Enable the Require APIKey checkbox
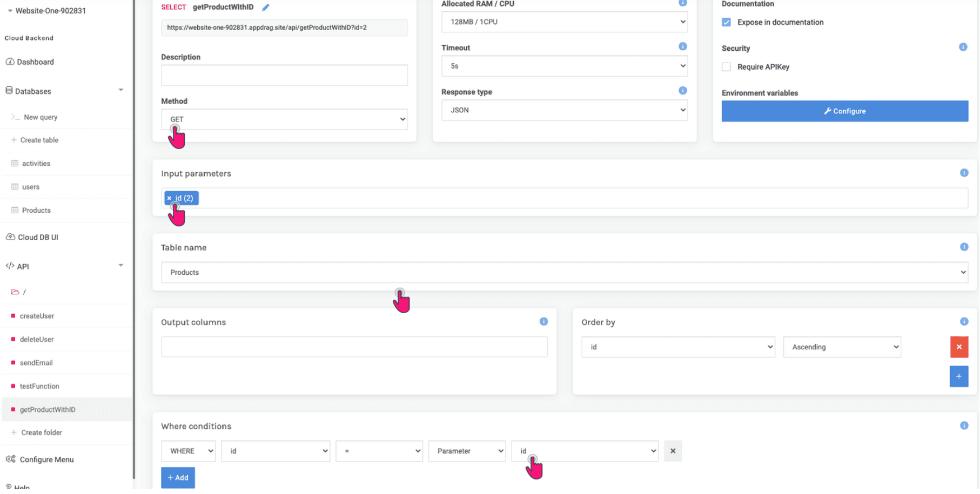This screenshot has height=494, width=980. click(727, 67)
